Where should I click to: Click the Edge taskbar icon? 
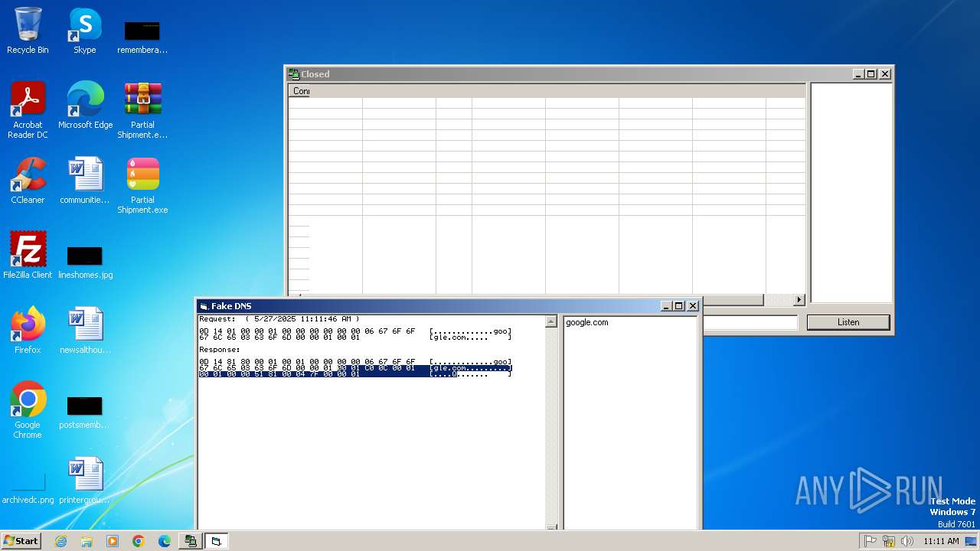pos(165,541)
